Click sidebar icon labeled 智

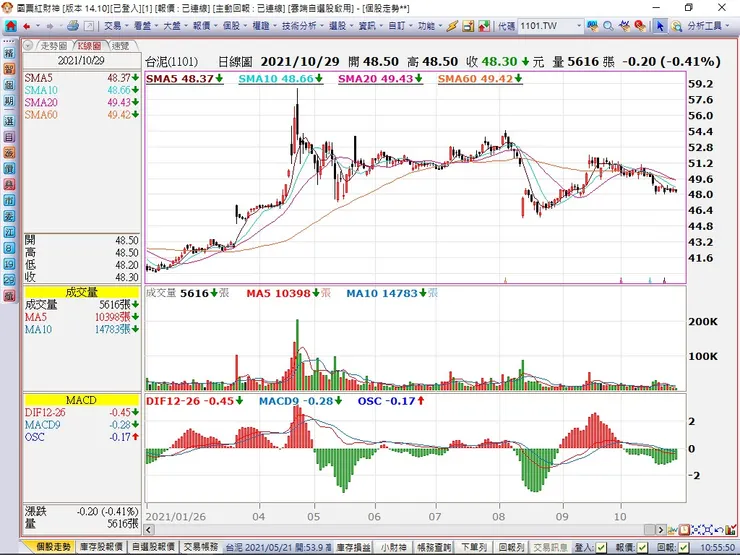coord(9,69)
